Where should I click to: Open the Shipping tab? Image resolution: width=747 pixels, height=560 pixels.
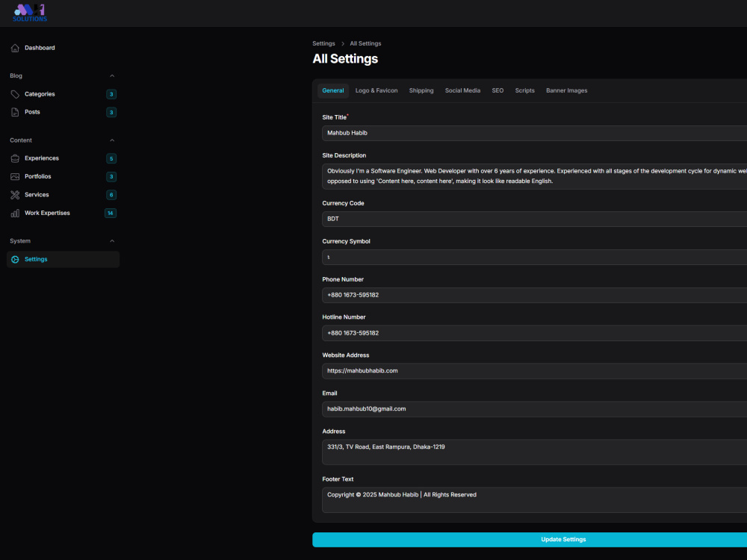click(x=421, y=90)
